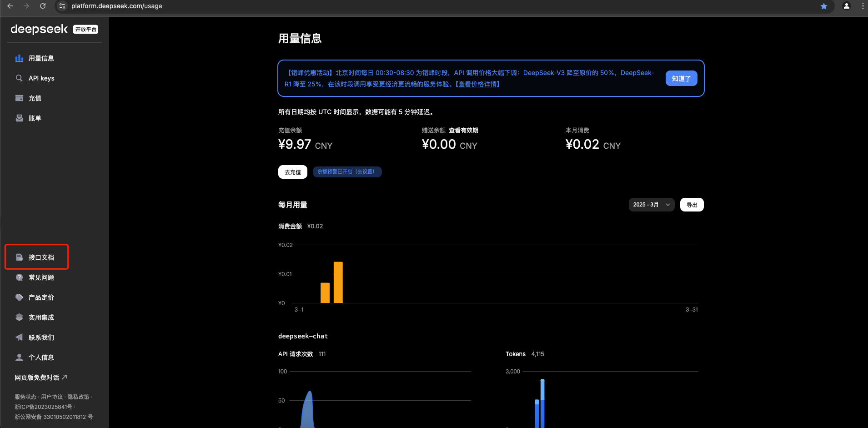The width and height of the screenshot is (868, 428).
Task: Click the 去设置 link in balance alert
Action: [x=365, y=172]
